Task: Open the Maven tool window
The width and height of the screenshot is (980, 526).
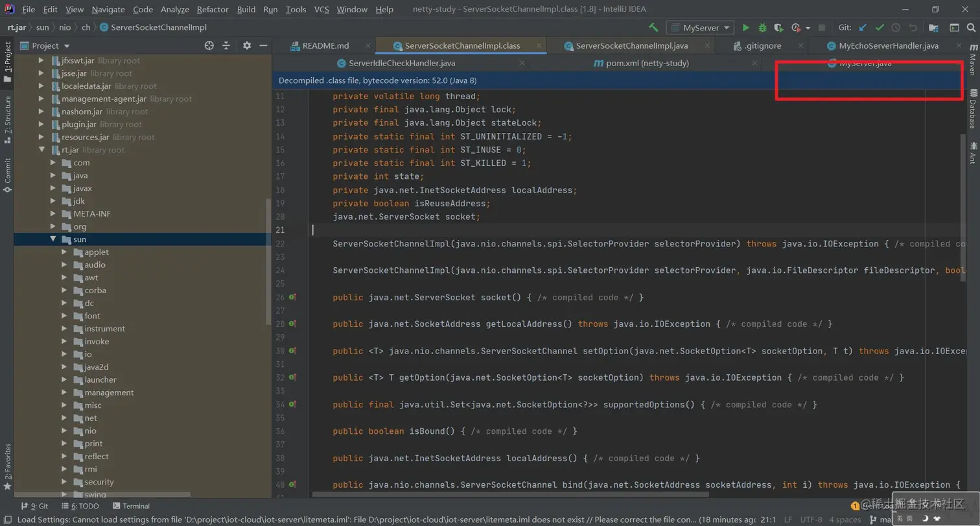Action: coord(972,60)
